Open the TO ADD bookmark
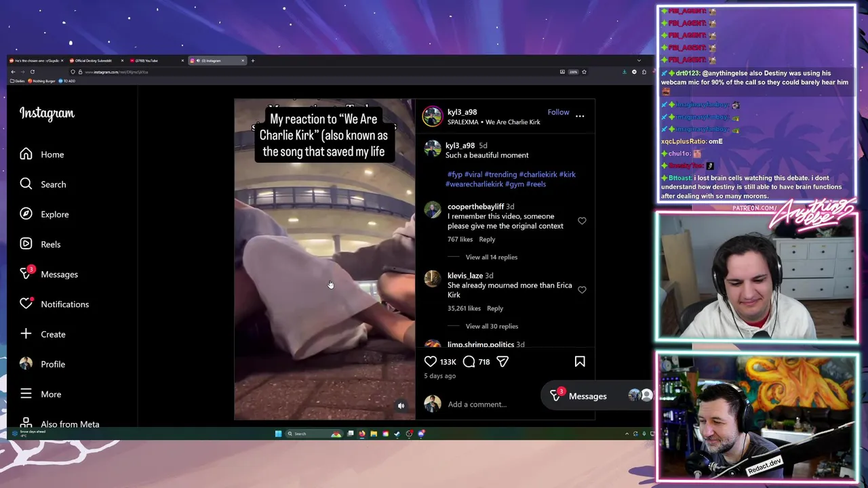The width and height of the screenshot is (868, 488). (x=67, y=81)
